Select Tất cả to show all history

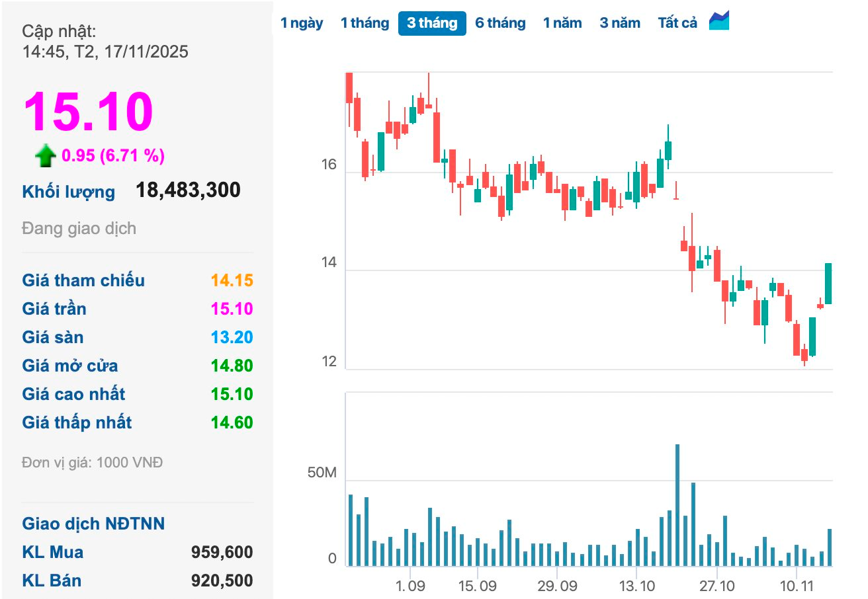(677, 23)
